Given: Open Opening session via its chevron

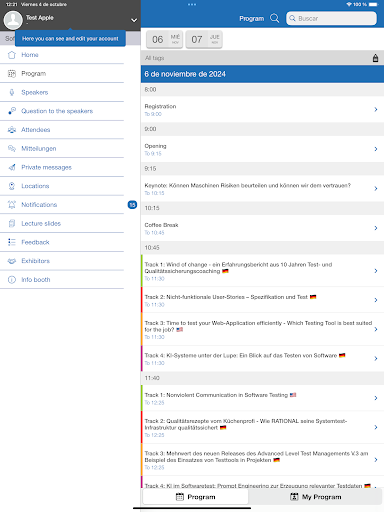Looking at the screenshot, I should click(x=376, y=149).
